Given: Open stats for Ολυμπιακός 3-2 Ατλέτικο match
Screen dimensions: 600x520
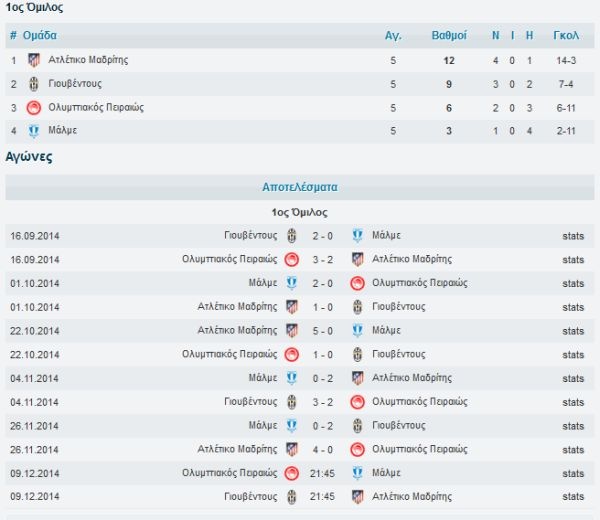Looking at the screenshot, I should click(x=573, y=260).
